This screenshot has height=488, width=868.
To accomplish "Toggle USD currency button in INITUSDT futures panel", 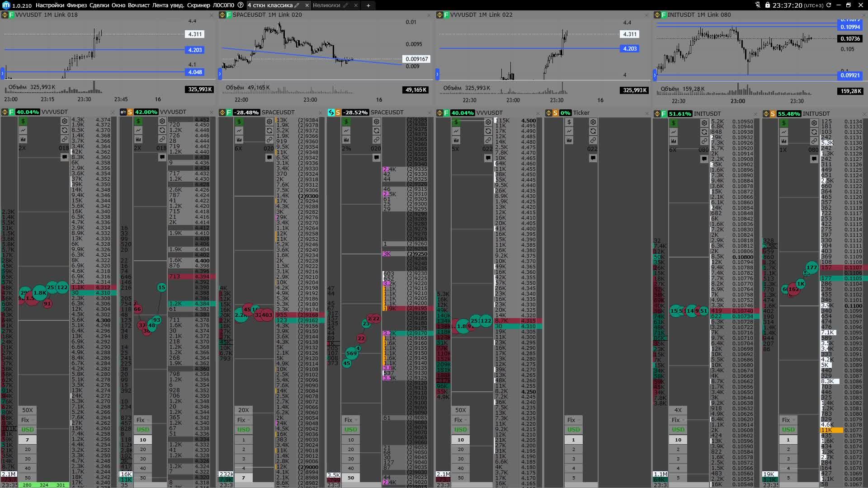I will click(x=678, y=429).
